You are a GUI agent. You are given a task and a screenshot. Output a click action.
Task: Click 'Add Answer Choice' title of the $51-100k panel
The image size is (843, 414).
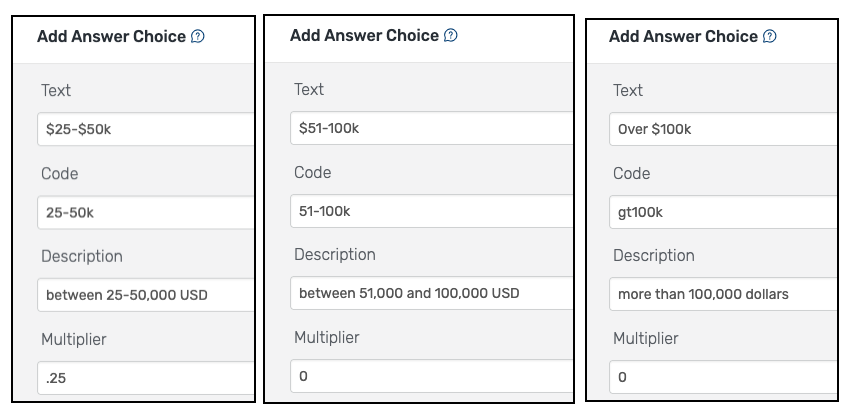364,36
